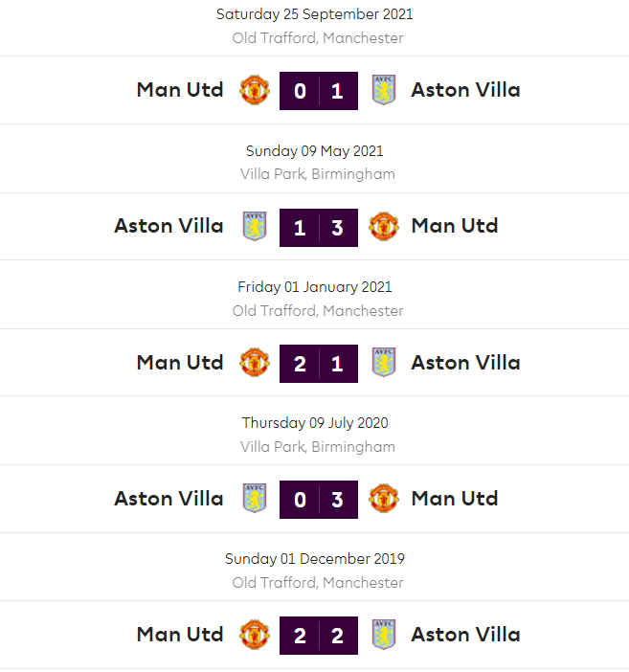
Task: Click Man Utd crest in 2-1 match
Action: 255,363
